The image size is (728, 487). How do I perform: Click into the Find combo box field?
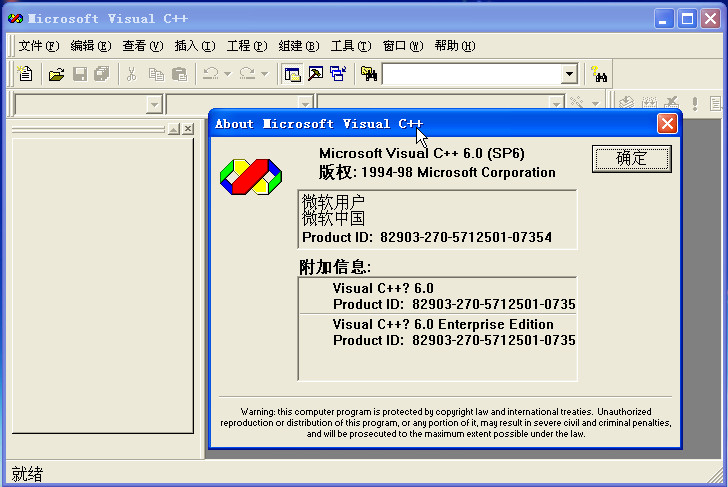click(471, 74)
